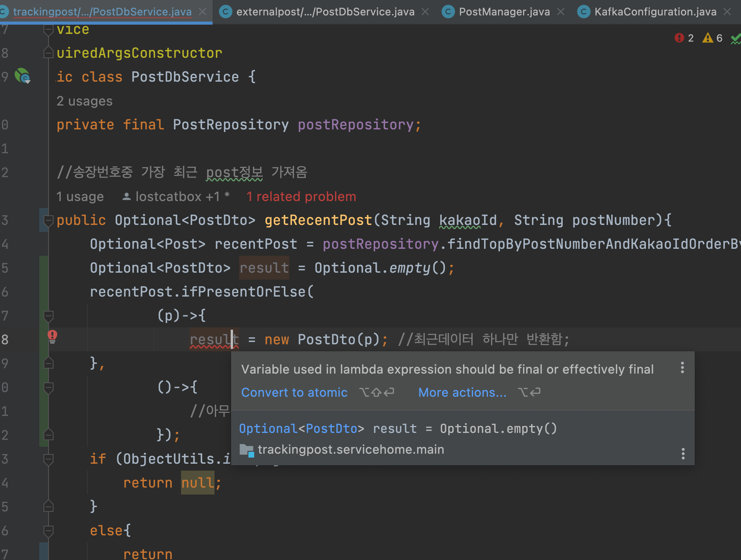Fold the if ObjectUtils block

pyautogui.click(x=49, y=459)
